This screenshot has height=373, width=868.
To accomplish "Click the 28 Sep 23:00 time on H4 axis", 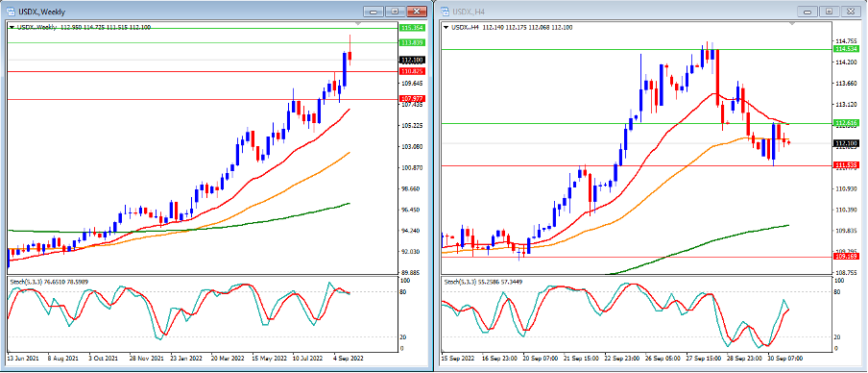I will click(x=743, y=359).
